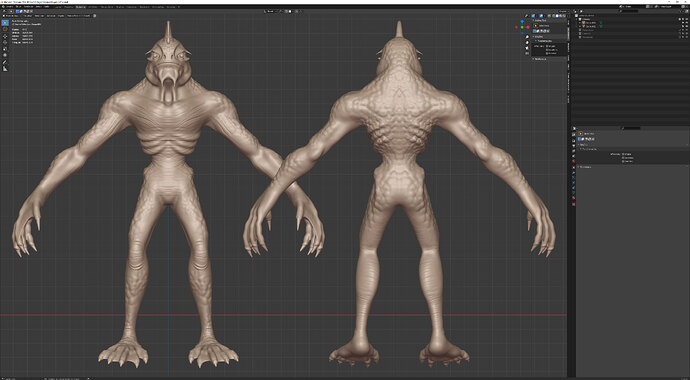Switch to Solid viewport shading
The height and width of the screenshot is (380, 690).
[x=557, y=15]
